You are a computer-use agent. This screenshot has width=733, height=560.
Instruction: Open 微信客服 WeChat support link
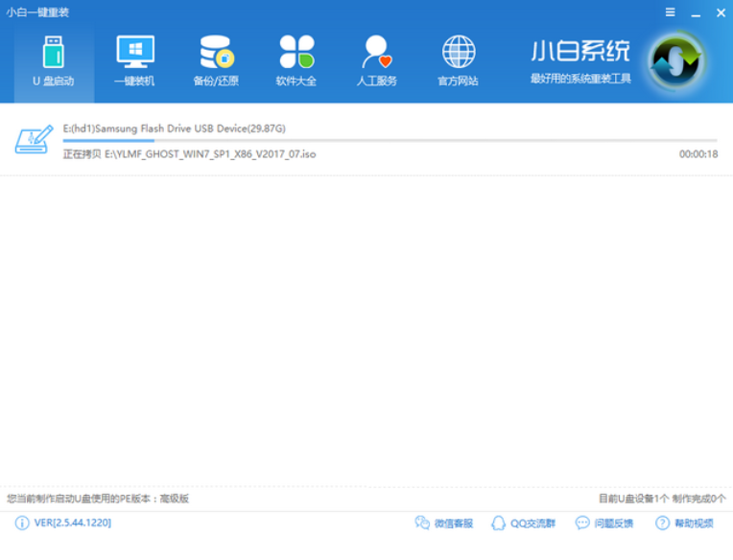pos(444,523)
